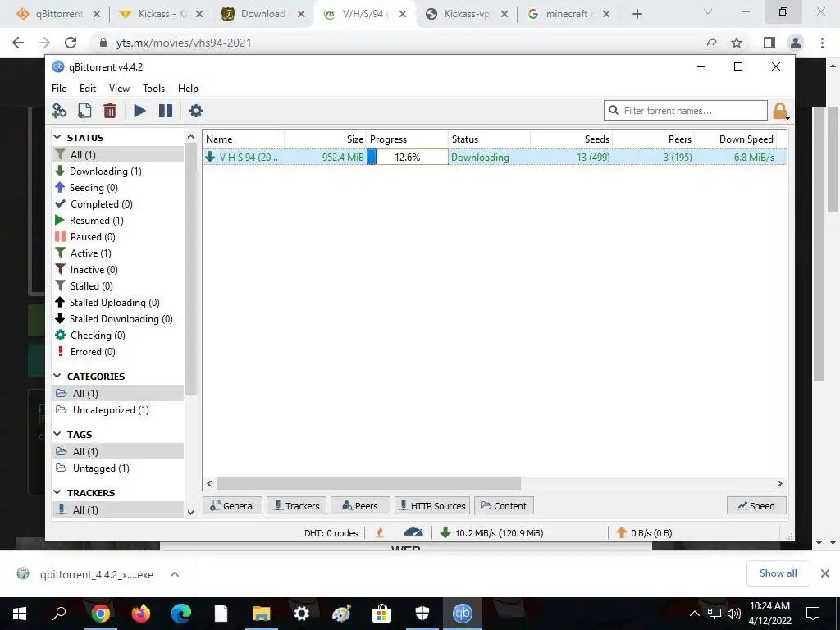Click the Speed graph button
Viewport: 840px width, 630px height.
pos(756,505)
